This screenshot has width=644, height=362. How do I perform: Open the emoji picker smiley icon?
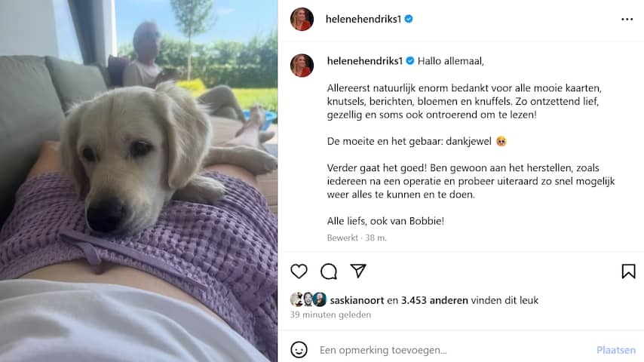pyautogui.click(x=299, y=350)
